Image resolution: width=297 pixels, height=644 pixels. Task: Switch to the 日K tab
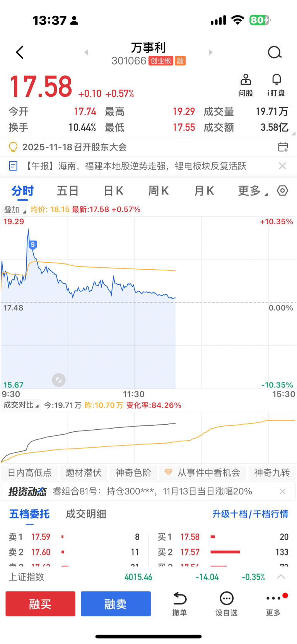pyautogui.click(x=113, y=191)
